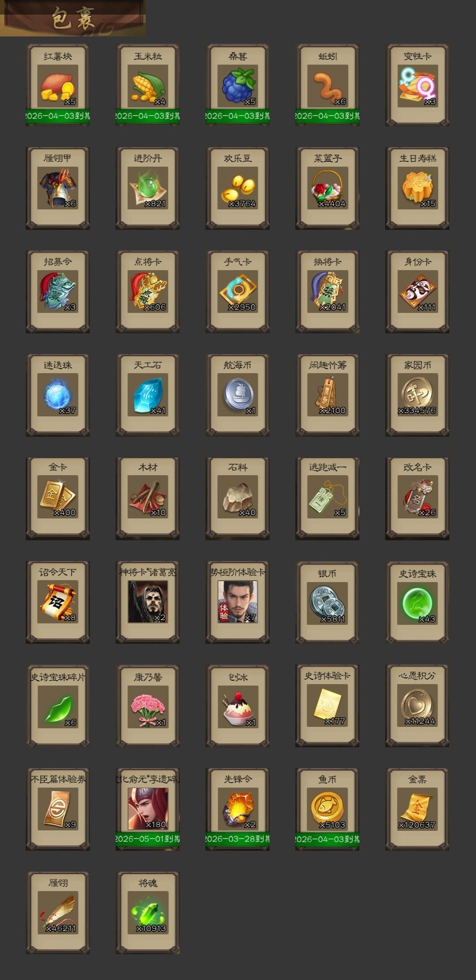The width and height of the screenshot is (476, 980).
Task: Select the 迷迭珠 blue orb item
Action: (x=58, y=395)
